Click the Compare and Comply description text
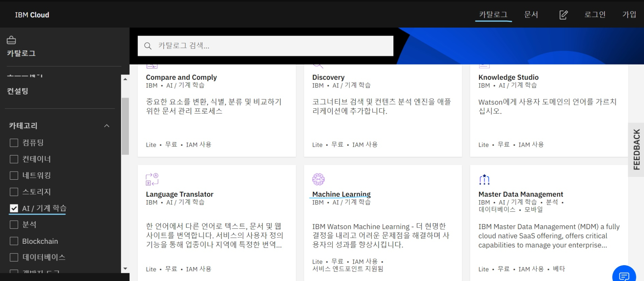The height and width of the screenshot is (281, 644). click(214, 106)
